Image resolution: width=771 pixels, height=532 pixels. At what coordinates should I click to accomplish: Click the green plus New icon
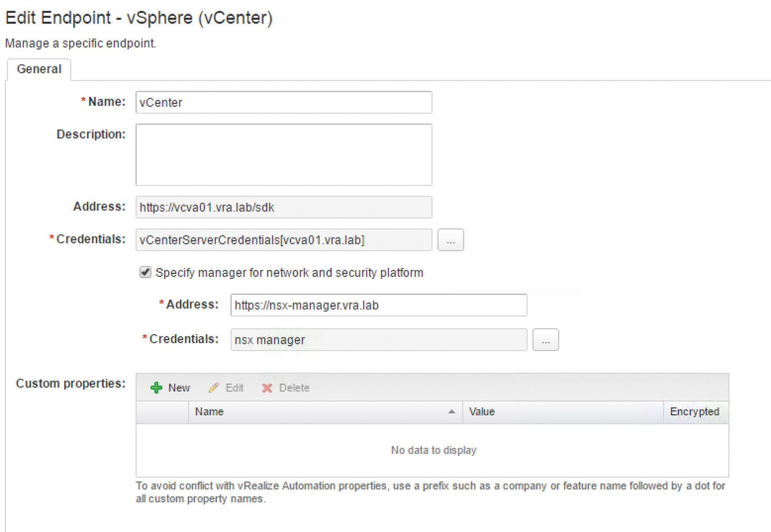[x=156, y=387]
